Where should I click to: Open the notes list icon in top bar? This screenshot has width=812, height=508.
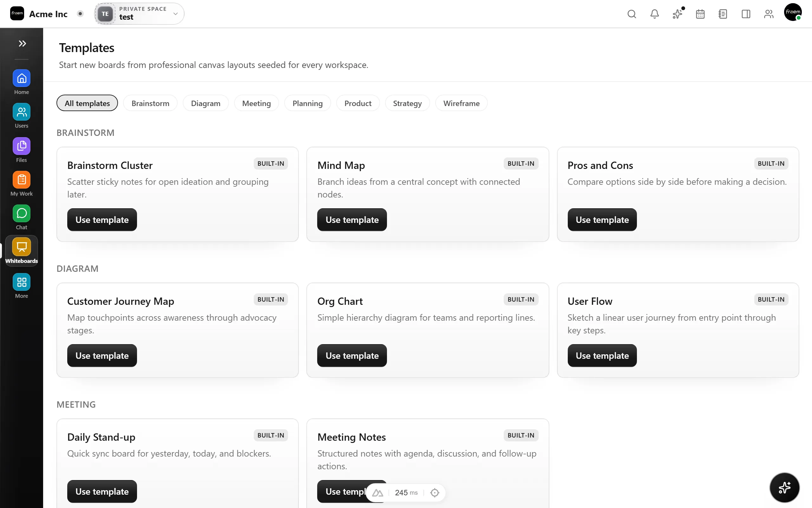click(723, 14)
